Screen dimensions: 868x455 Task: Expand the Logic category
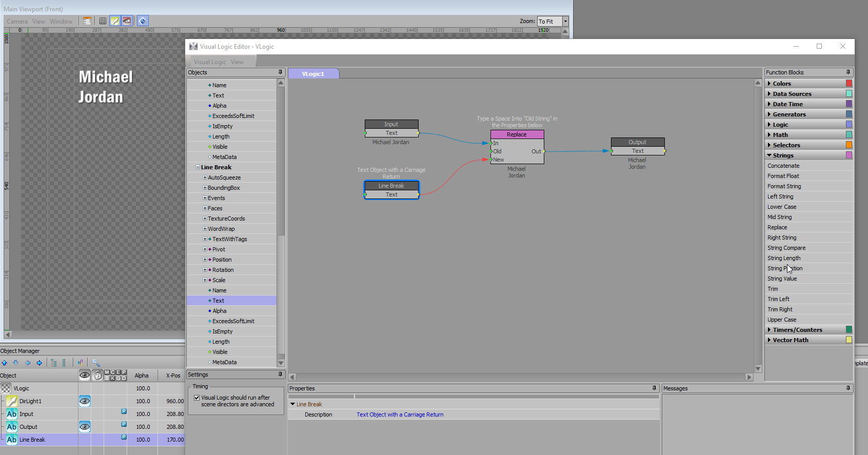pos(769,125)
